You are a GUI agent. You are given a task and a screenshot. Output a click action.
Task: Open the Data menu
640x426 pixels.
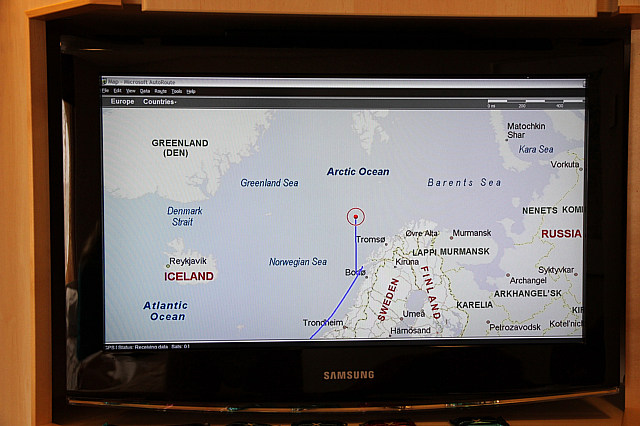[x=145, y=91]
